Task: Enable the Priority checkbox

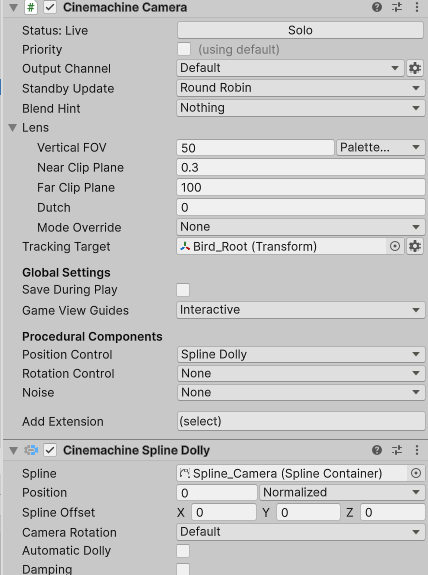Action: pyautogui.click(x=184, y=49)
